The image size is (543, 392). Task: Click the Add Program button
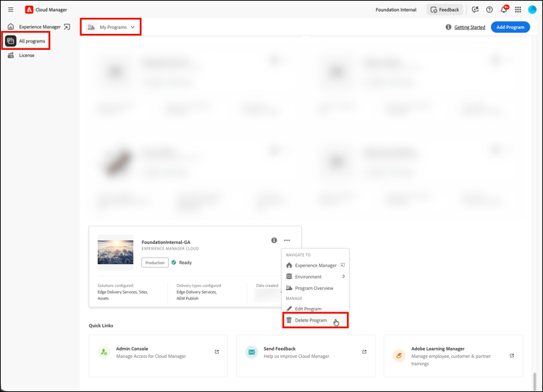click(510, 27)
